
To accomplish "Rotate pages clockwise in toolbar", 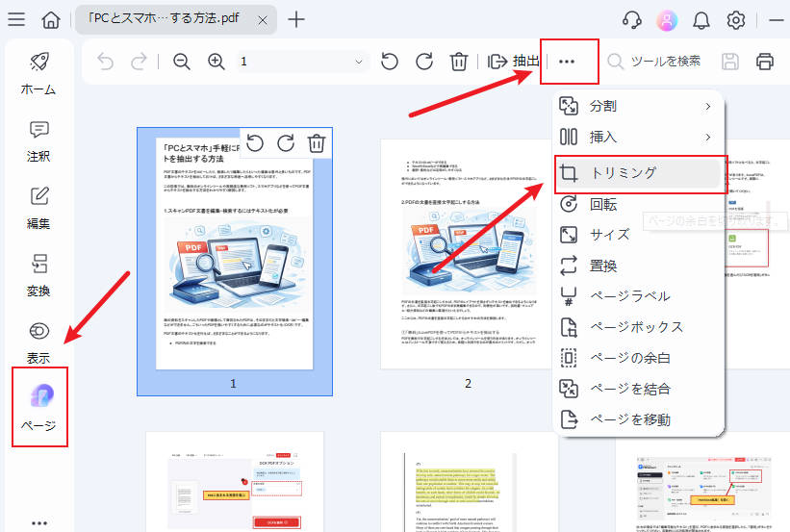I will (x=424, y=62).
